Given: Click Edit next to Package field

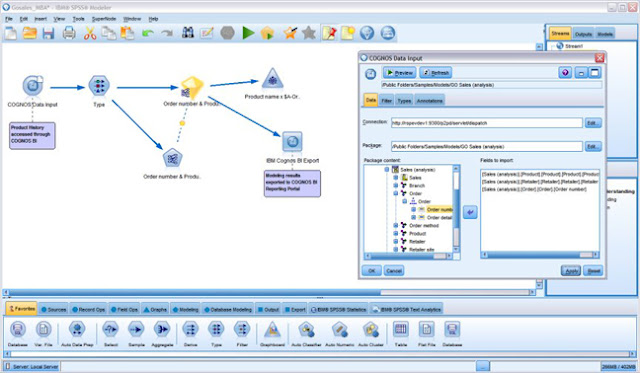Looking at the screenshot, I should click(593, 147).
